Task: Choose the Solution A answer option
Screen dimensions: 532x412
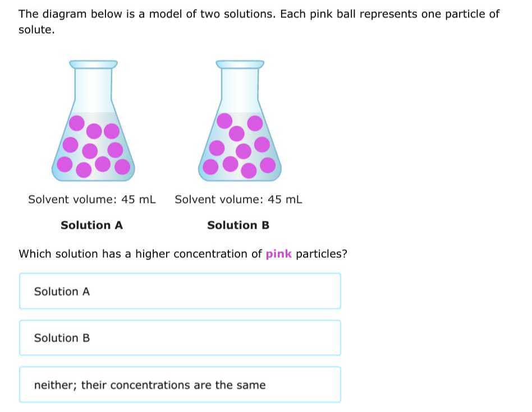Action: click(x=180, y=291)
